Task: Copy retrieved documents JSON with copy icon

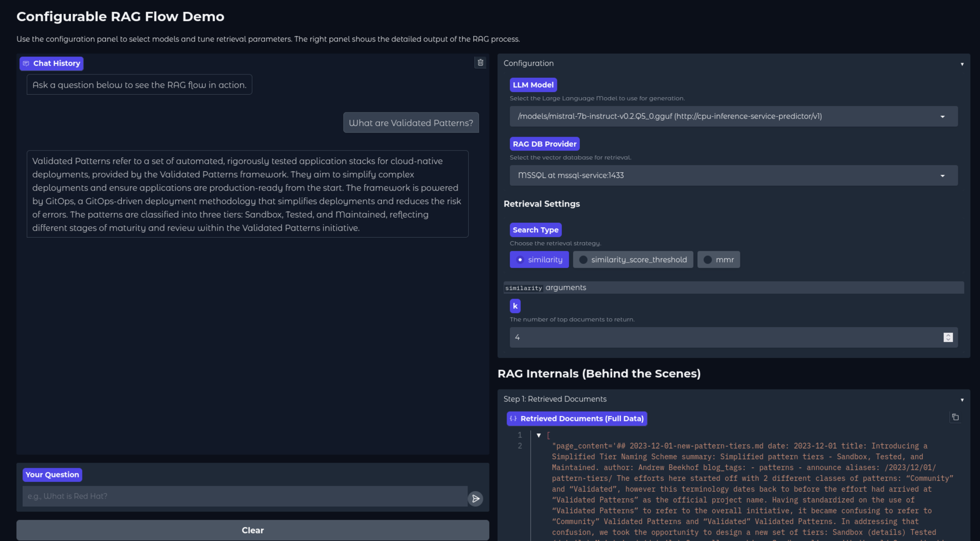Action: [955, 417]
